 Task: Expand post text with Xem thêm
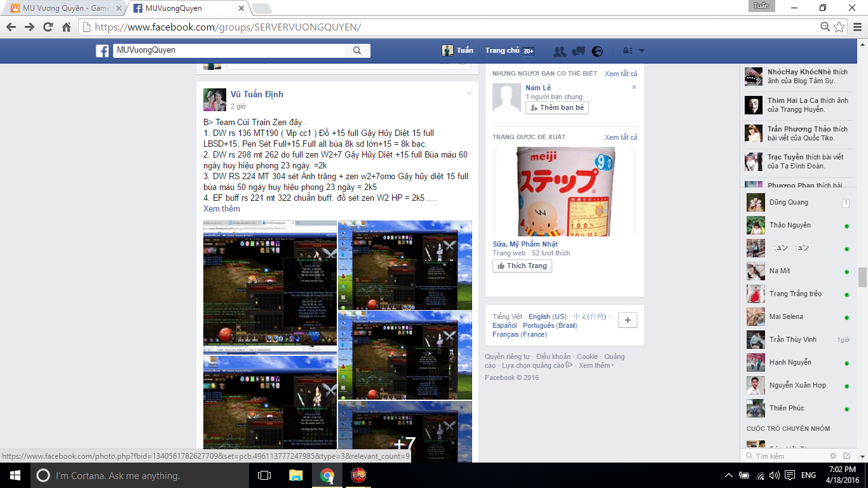point(222,209)
